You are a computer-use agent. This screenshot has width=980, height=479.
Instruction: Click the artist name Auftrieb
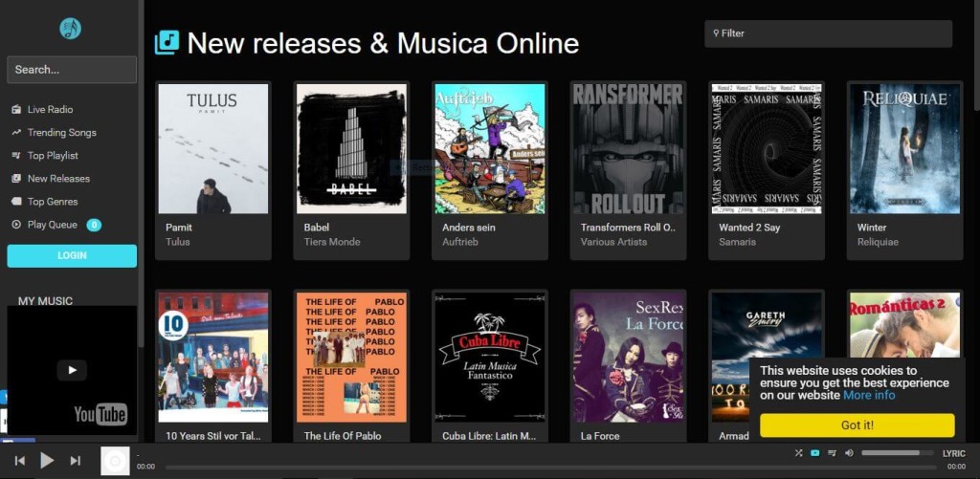click(460, 242)
